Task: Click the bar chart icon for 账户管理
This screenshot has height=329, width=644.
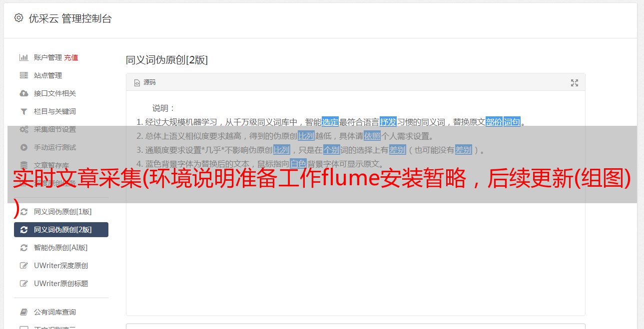Action: click(x=23, y=57)
